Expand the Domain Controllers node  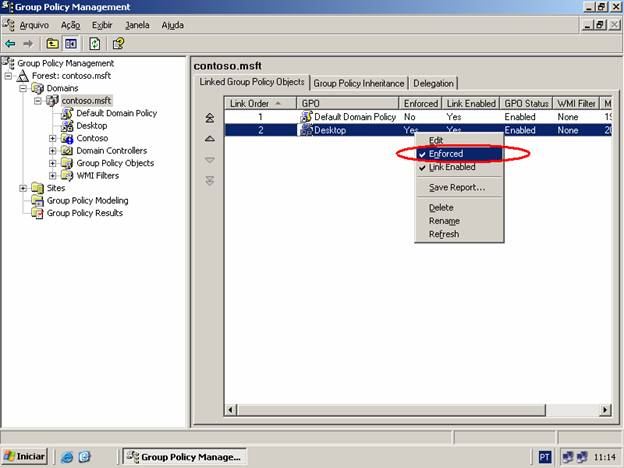click(x=53, y=151)
